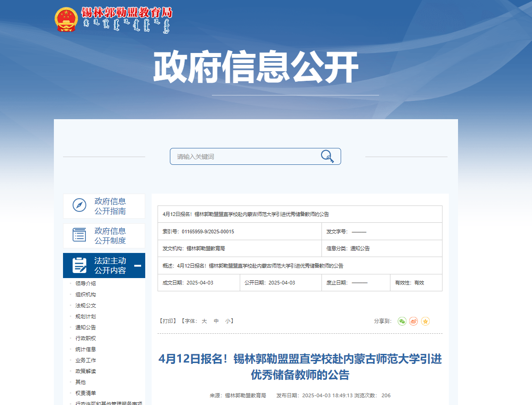Image resolution: width=532 pixels, height=405 pixels.
Task: Focus the 请输入关键词 search field
Action: tap(255, 156)
